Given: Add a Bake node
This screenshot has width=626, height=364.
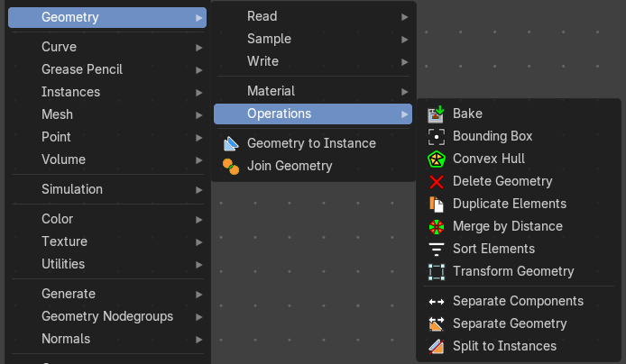Looking at the screenshot, I should click(518, 114).
